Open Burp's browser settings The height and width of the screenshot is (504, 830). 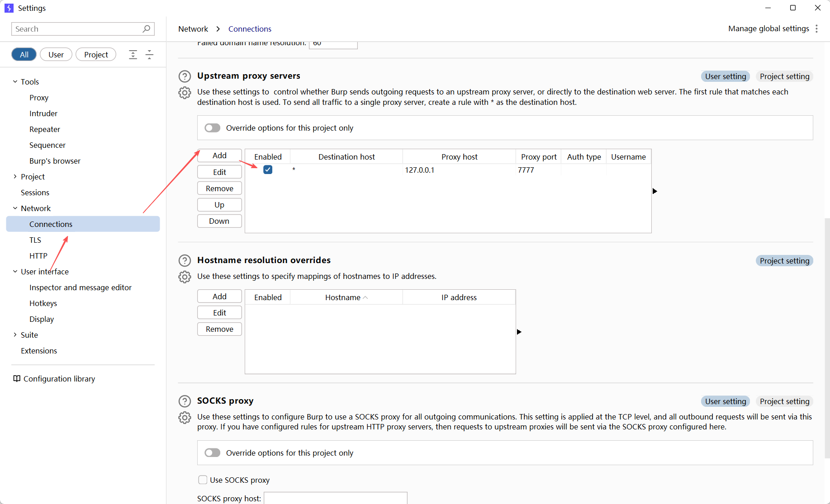55,161
